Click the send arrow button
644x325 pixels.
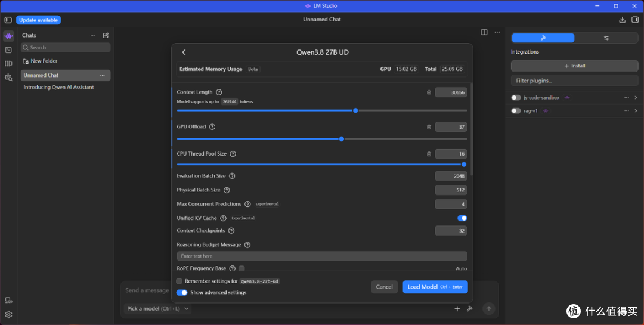pyautogui.click(x=488, y=308)
